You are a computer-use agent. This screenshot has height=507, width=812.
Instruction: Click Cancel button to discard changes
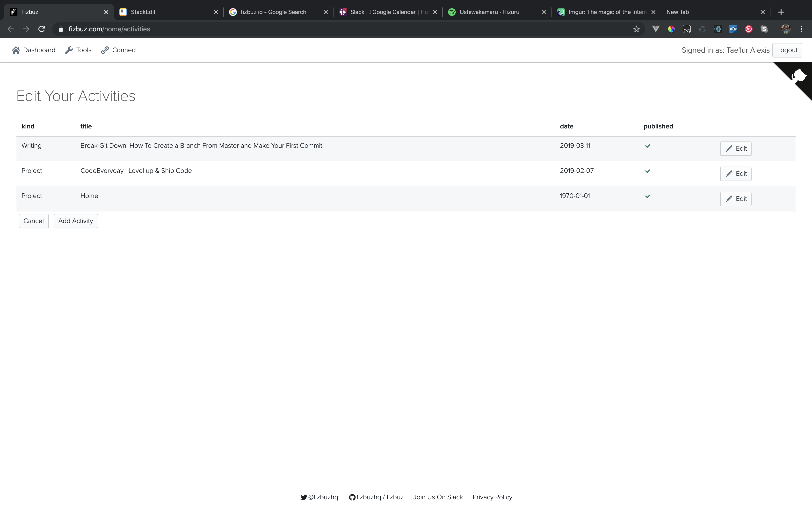tap(33, 221)
